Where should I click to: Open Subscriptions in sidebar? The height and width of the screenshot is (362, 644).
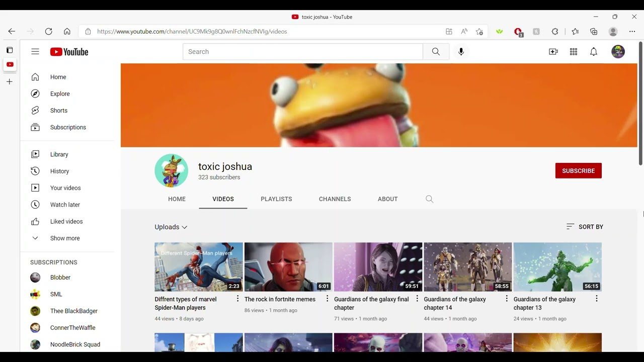(67, 127)
